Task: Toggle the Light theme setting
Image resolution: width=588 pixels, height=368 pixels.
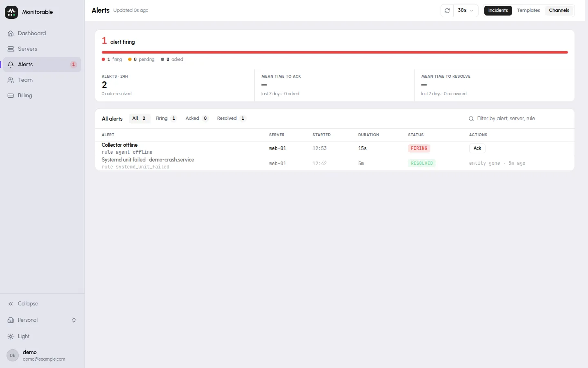Action: 42,337
